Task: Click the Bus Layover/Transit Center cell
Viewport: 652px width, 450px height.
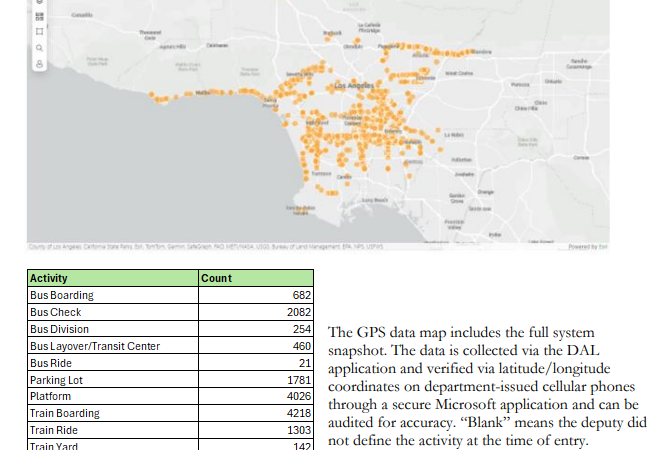Action: 95,346
